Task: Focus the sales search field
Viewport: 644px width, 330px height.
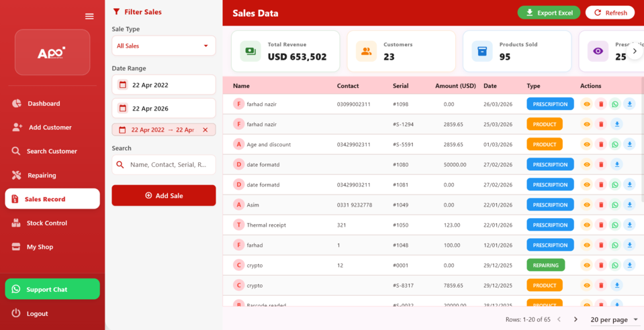Action: tap(164, 164)
